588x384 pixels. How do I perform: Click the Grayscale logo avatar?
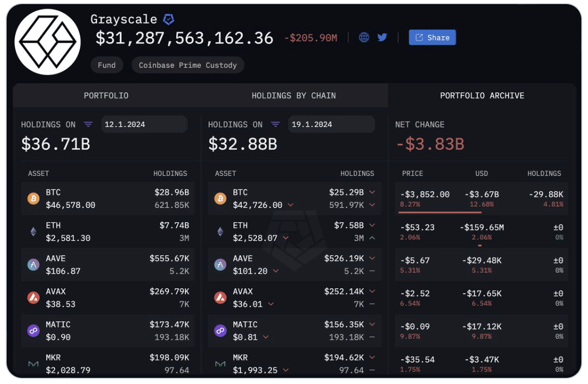coord(47,42)
